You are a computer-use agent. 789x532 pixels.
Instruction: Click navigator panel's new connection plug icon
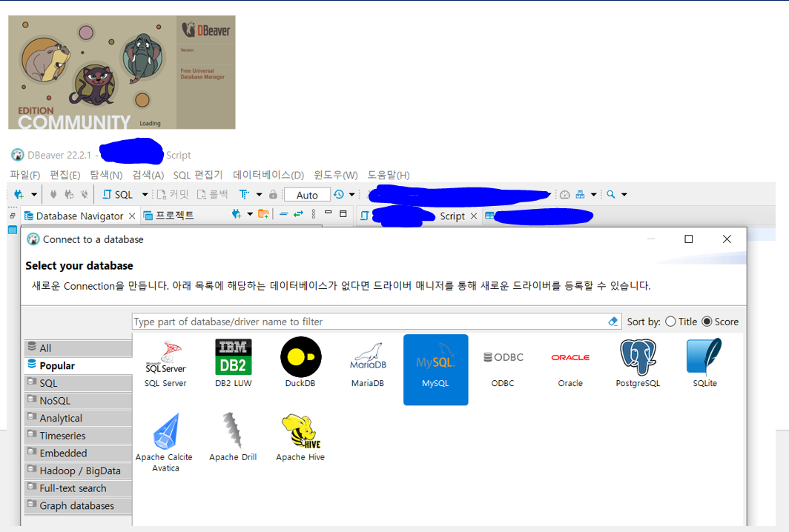237,214
